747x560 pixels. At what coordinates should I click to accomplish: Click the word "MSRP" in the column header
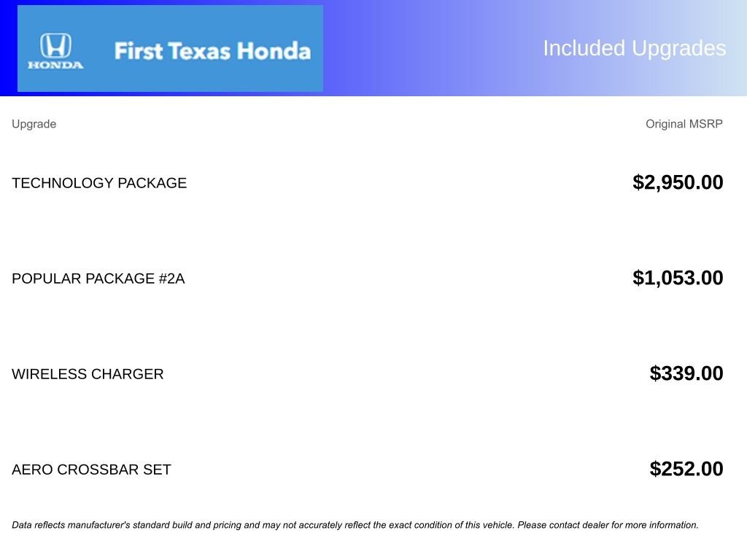(705, 124)
